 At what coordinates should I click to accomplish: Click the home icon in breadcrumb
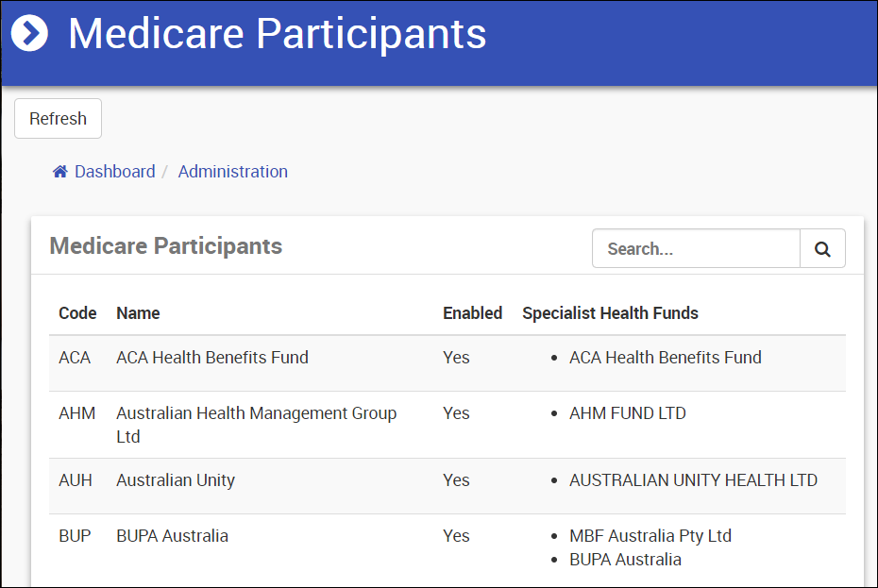60,172
